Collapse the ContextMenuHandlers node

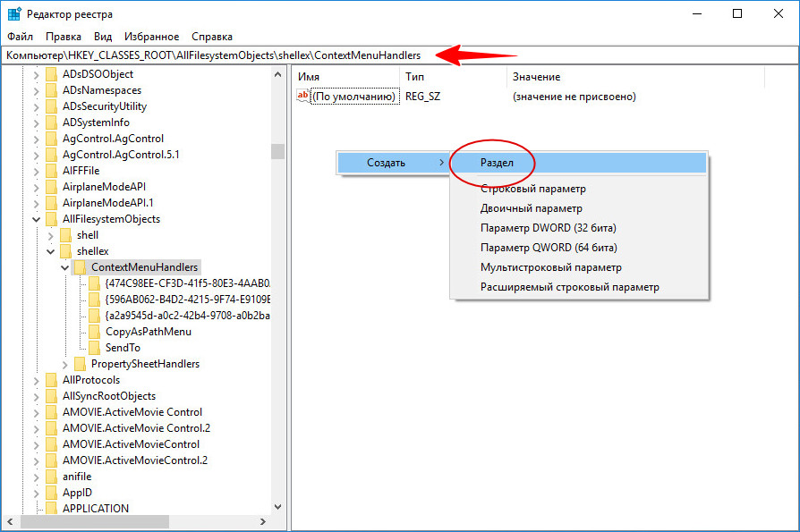[x=64, y=268]
